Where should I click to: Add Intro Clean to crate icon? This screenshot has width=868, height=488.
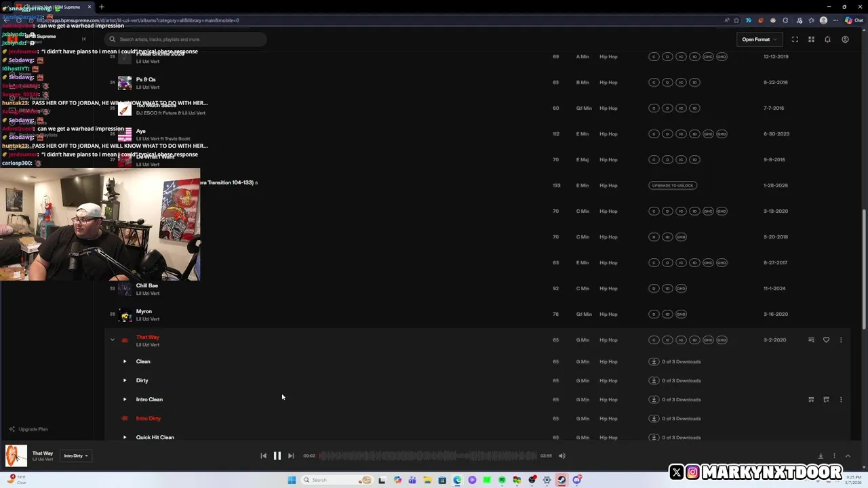pos(826,399)
